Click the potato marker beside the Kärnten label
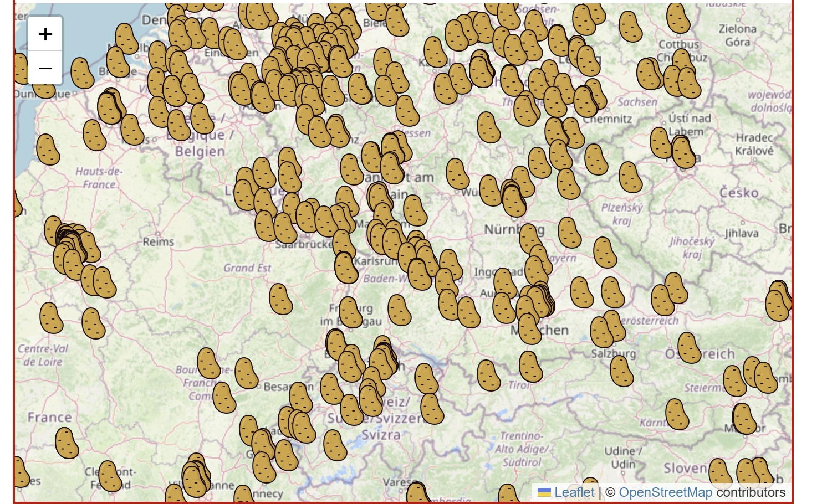Image resolution: width=827 pixels, height=504 pixels. (x=677, y=414)
